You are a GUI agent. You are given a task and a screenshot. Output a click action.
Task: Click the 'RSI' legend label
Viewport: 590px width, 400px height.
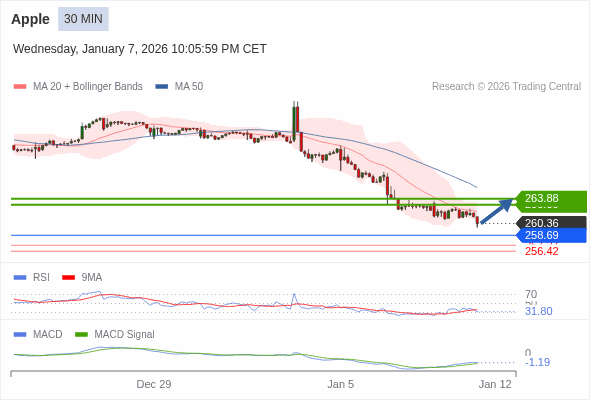coord(41,278)
